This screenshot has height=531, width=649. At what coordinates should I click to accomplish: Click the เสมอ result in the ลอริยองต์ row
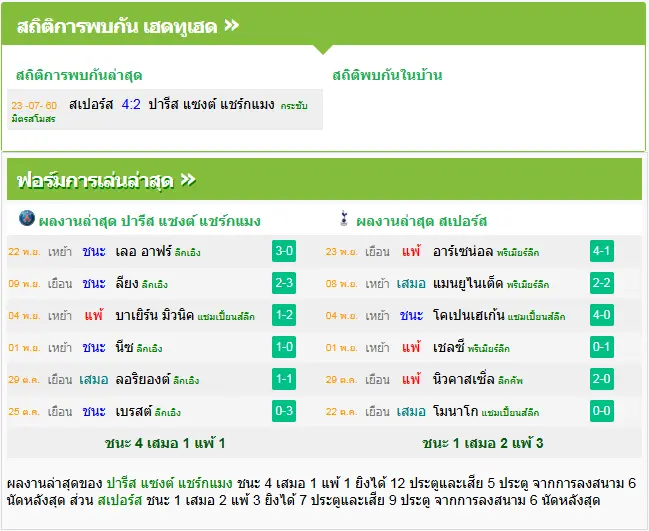pyautogui.click(x=94, y=380)
